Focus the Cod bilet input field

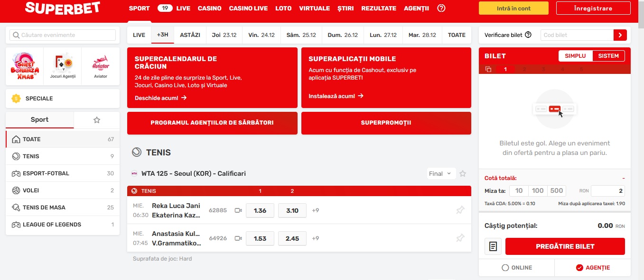[577, 35]
